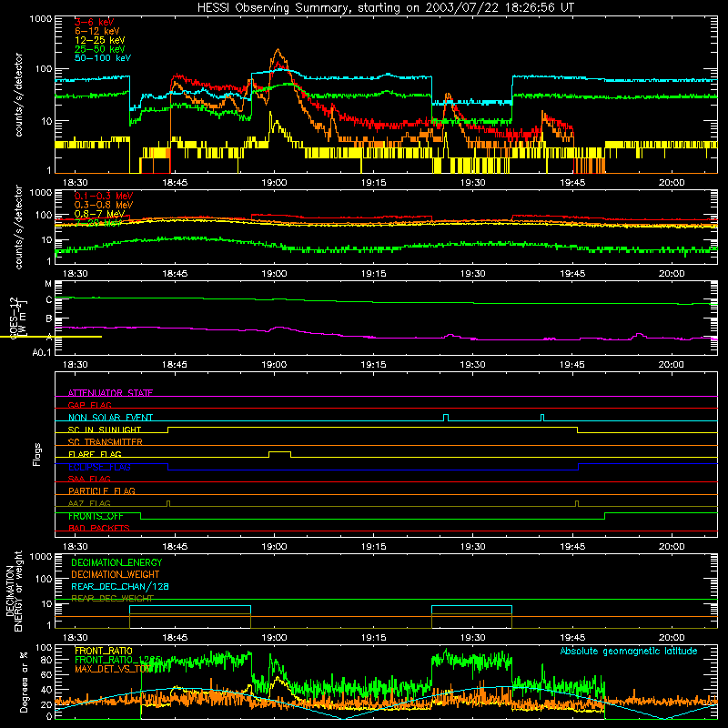Select the 6-12 keV legend label
The height and width of the screenshot is (728, 728).
coord(96,31)
